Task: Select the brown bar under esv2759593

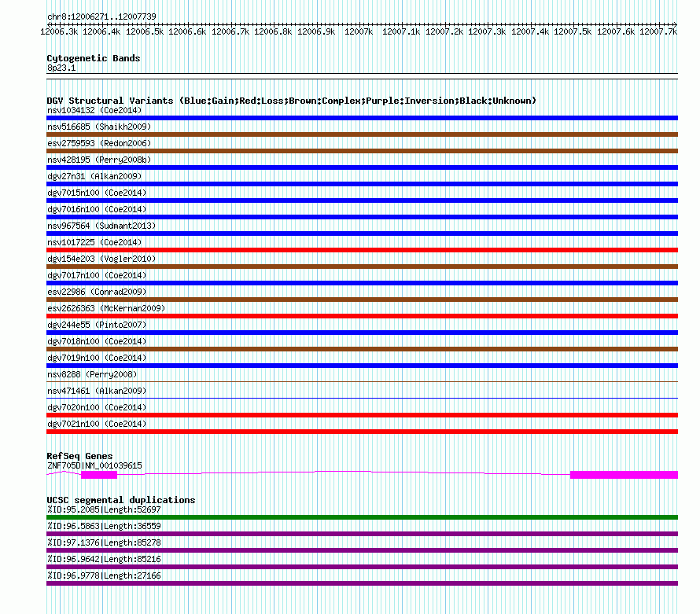Action: 362,151
